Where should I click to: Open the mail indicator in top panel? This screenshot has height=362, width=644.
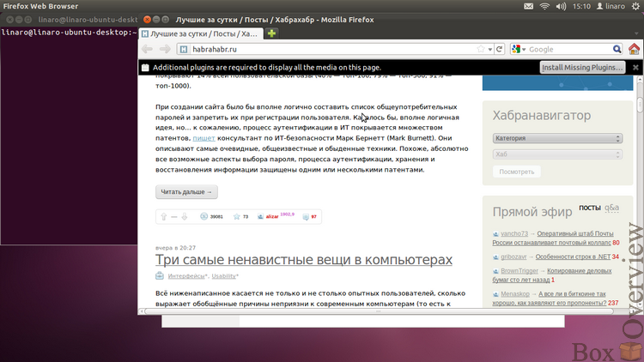(x=529, y=6)
